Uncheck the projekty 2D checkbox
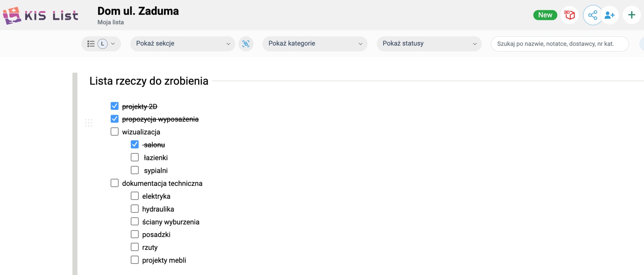644x275 pixels. [x=115, y=106]
